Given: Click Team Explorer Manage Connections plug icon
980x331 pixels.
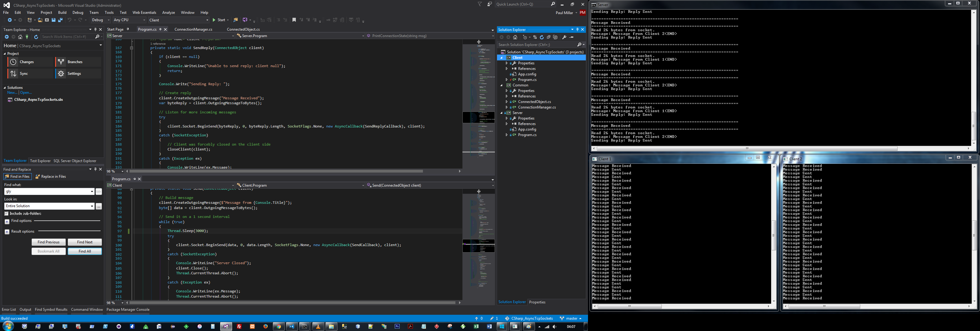Looking at the screenshot, I should (x=27, y=37).
